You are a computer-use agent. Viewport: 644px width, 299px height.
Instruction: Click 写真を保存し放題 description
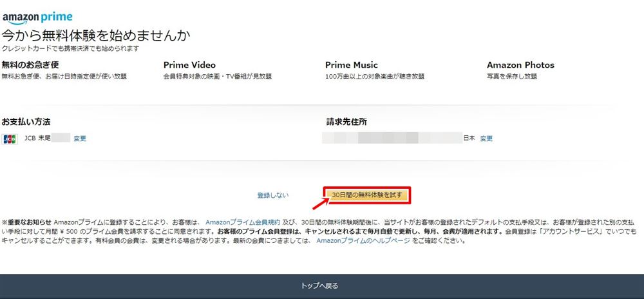[512, 77]
